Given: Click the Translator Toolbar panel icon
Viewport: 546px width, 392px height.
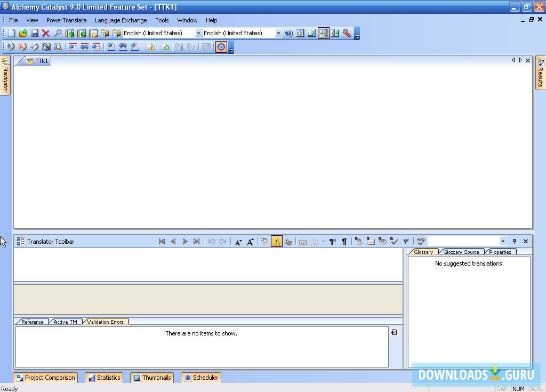Looking at the screenshot, I should [21, 242].
